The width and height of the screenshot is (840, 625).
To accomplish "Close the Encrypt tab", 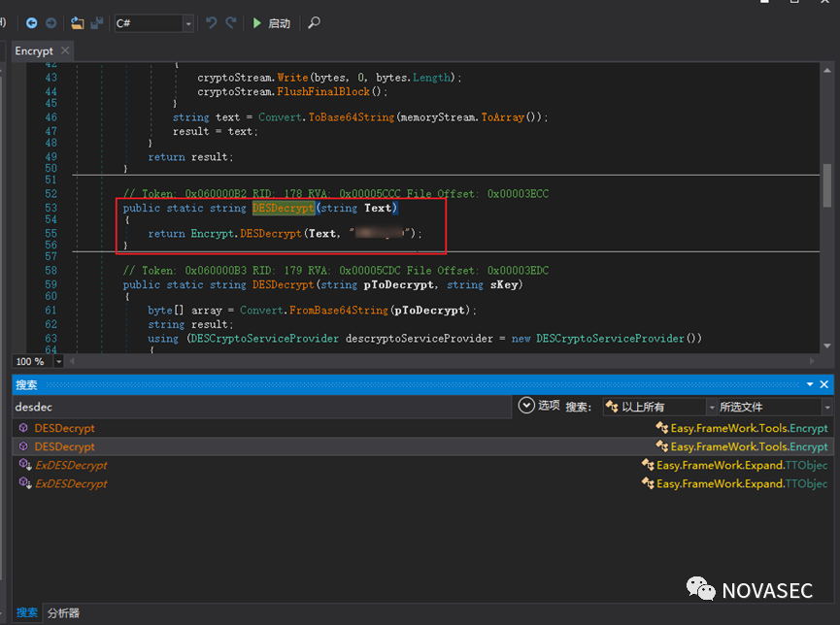I will (66, 50).
